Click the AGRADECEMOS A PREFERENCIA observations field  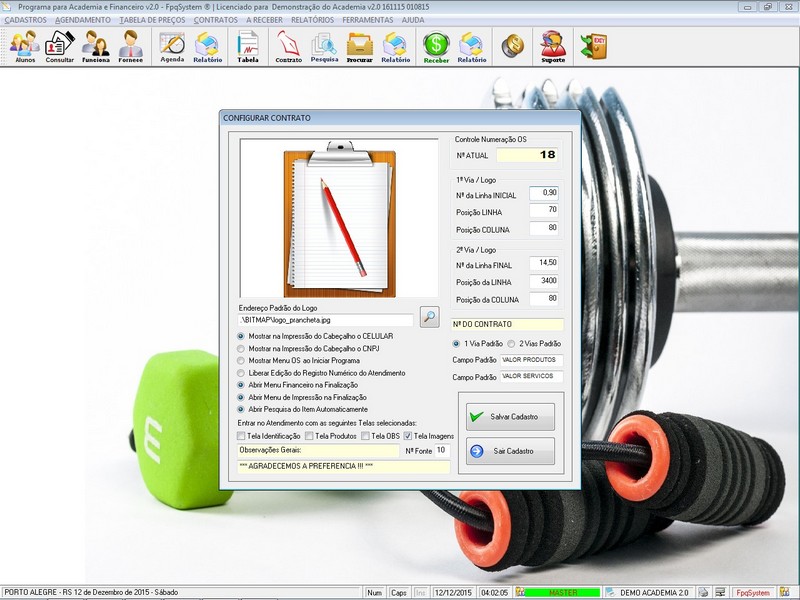tap(343, 466)
